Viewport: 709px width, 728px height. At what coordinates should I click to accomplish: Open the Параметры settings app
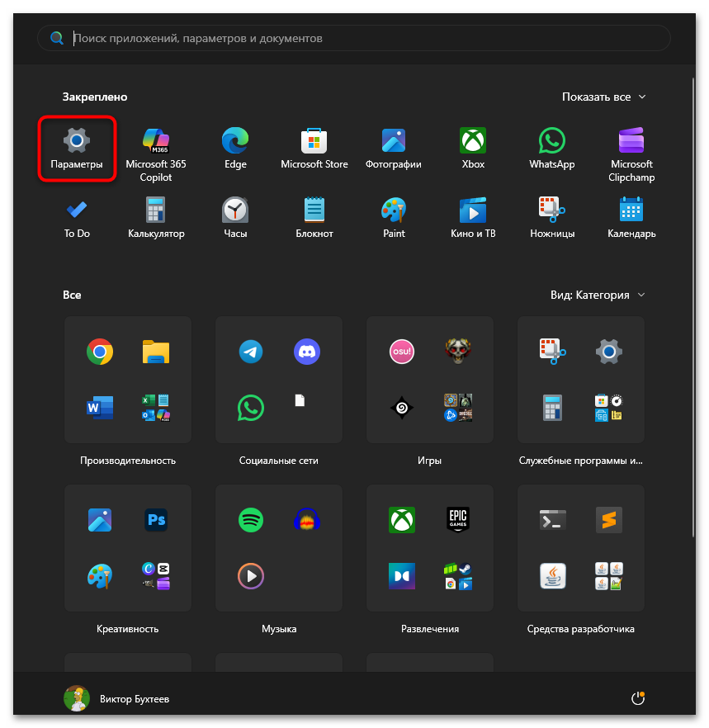[77, 148]
